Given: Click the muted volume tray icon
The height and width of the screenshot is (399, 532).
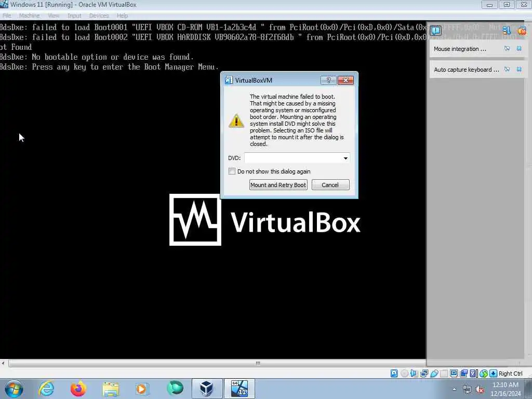Looking at the screenshot, I should point(480,390).
